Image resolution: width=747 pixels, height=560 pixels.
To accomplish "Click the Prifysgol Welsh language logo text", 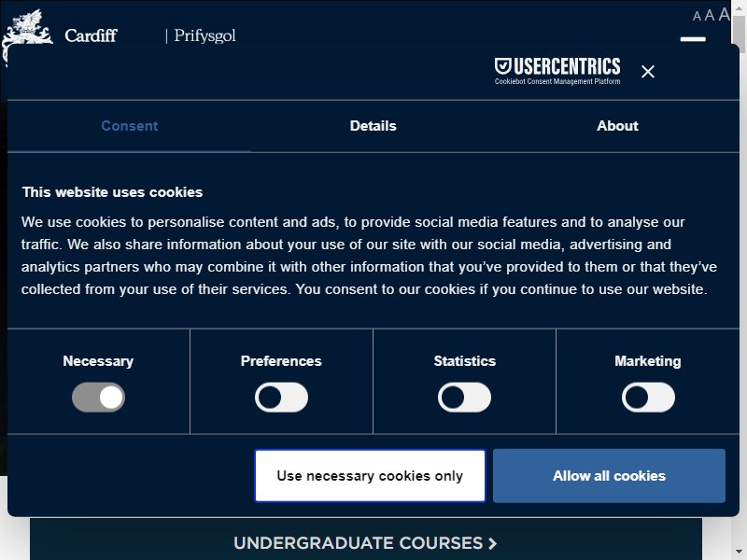I will tap(204, 35).
